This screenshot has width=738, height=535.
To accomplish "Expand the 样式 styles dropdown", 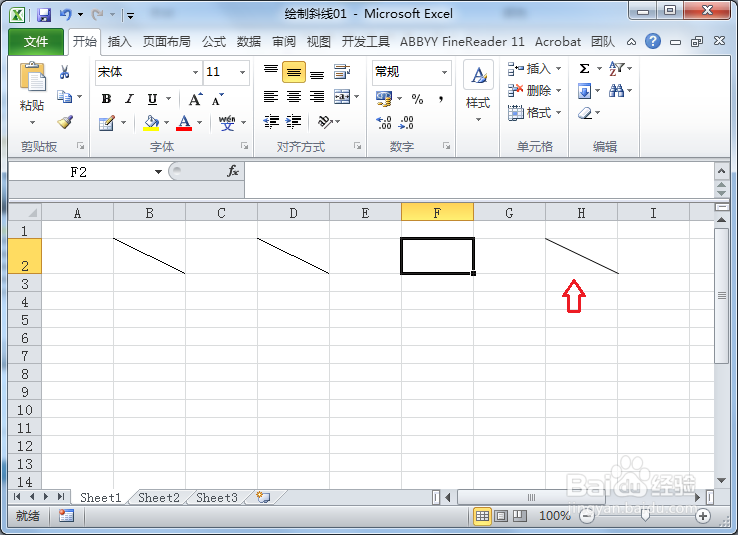I will click(478, 120).
